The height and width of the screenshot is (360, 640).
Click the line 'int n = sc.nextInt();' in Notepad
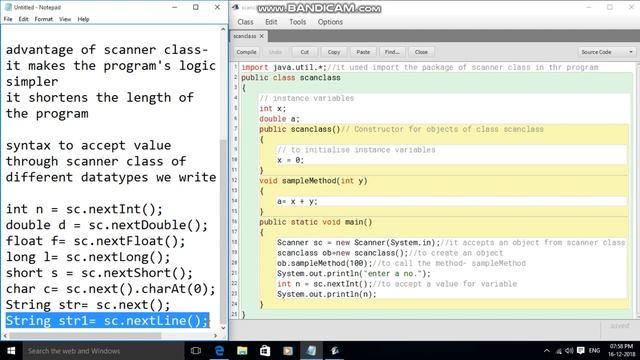[84, 209]
